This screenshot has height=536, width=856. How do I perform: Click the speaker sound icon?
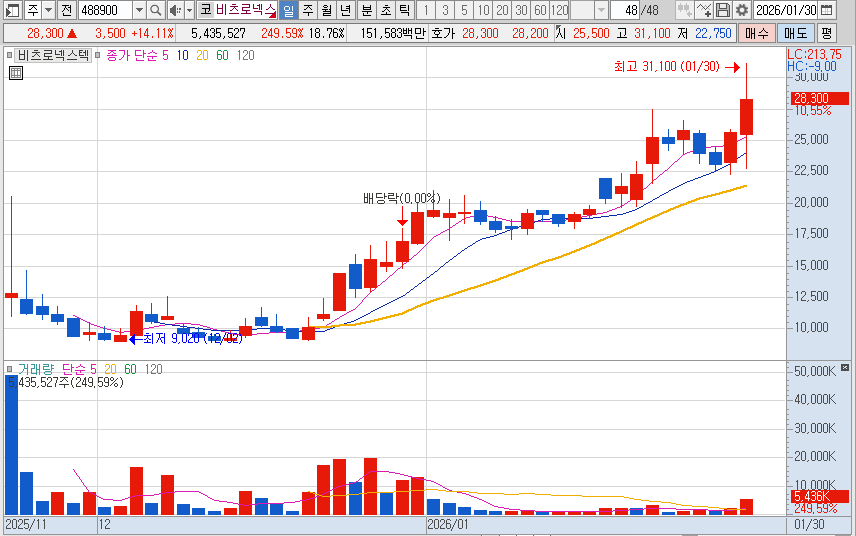175,10
